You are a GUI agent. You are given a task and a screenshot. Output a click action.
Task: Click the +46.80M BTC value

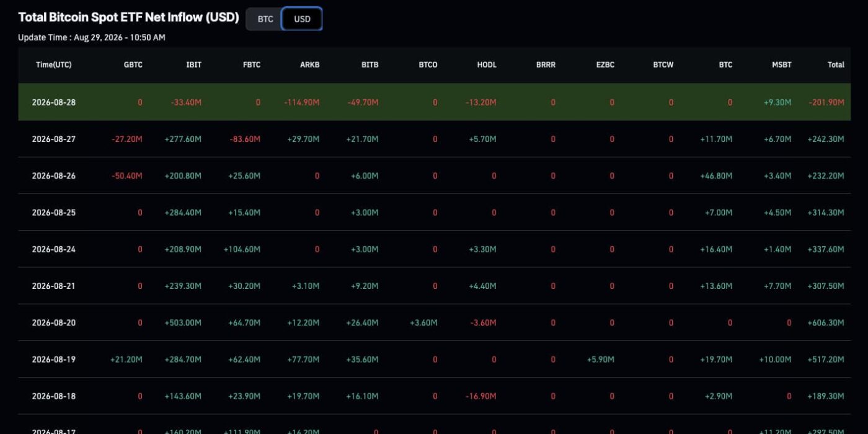(x=716, y=175)
